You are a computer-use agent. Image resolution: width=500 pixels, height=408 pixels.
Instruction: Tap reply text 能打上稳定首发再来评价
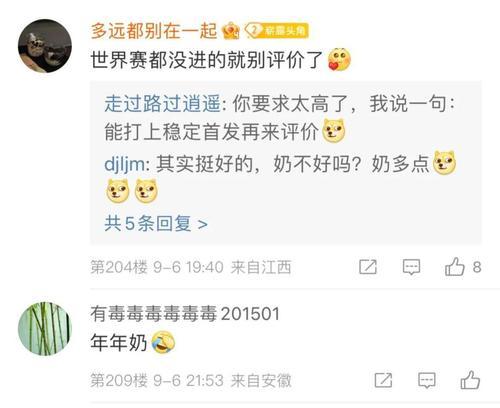[x=212, y=132]
